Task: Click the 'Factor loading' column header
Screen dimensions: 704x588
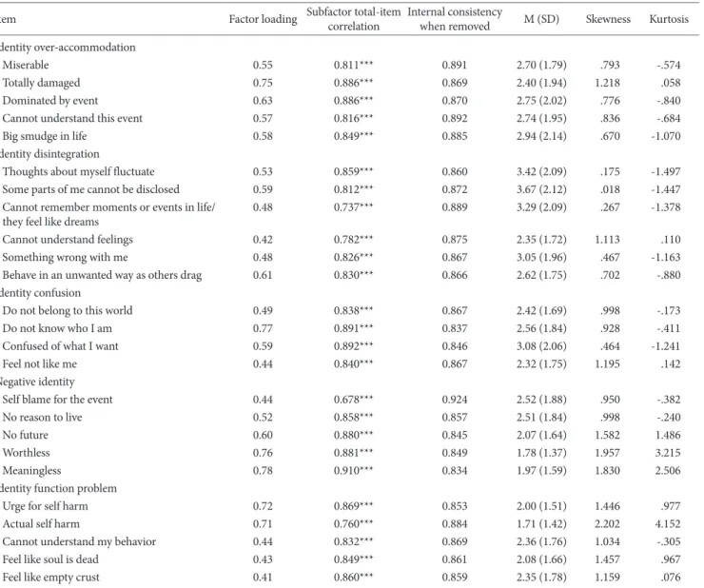Action: [263, 19]
